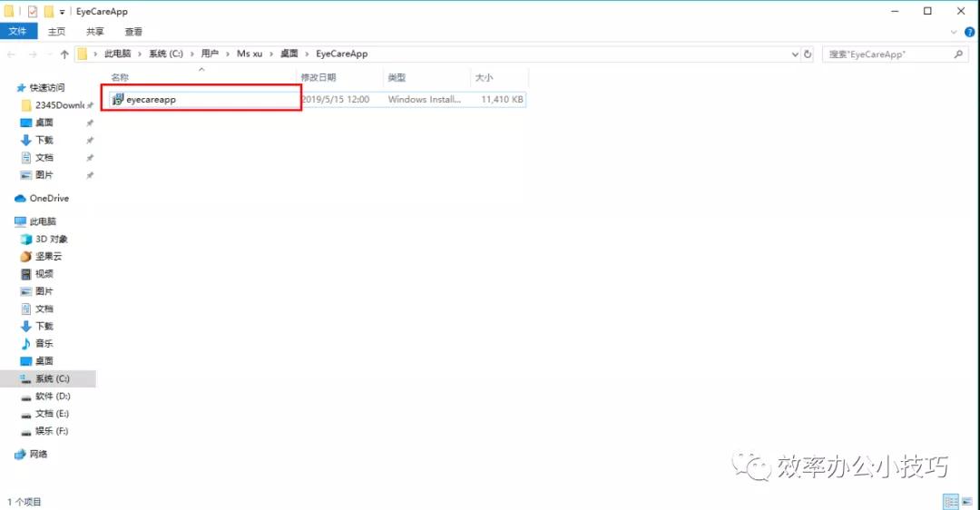The width and height of the screenshot is (980, 510).
Task: Select the 软件 (D:) drive
Action: pyautogui.click(x=53, y=396)
